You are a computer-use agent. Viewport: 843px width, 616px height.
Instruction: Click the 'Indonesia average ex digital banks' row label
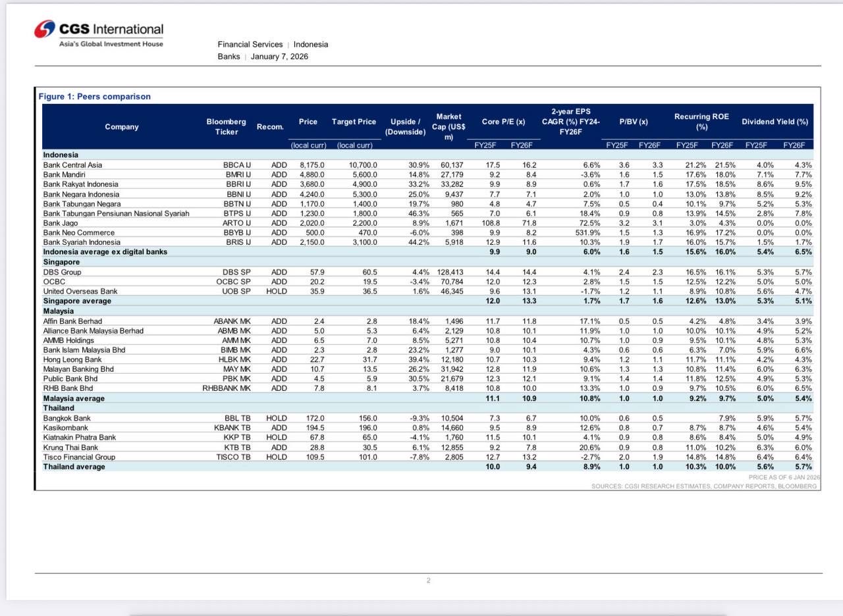point(105,252)
